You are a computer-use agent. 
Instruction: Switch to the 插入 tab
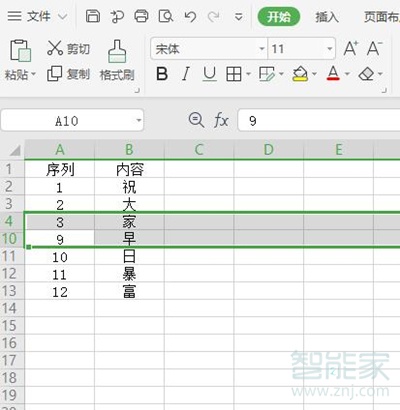tap(327, 17)
